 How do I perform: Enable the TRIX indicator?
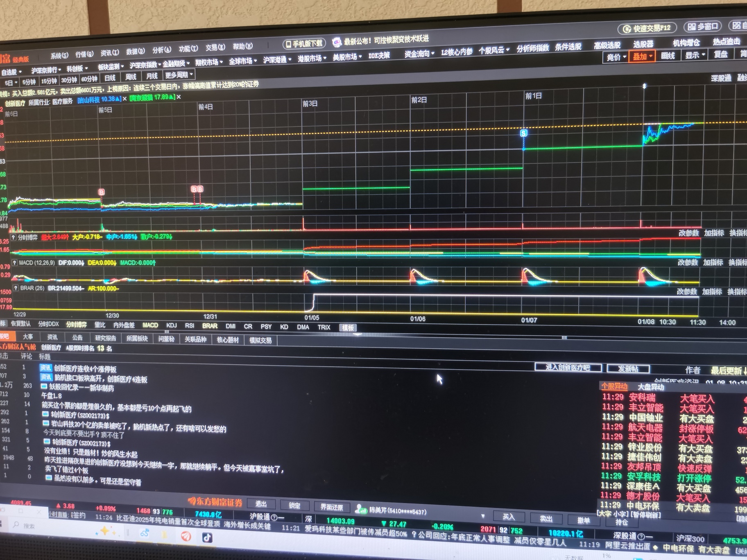click(324, 327)
